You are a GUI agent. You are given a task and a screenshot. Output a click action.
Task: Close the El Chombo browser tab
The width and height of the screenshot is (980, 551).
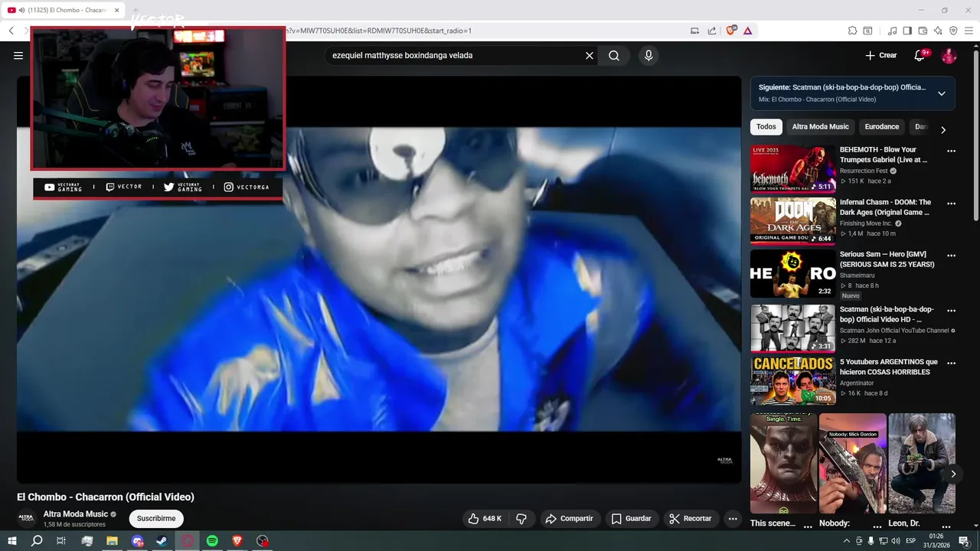tap(117, 10)
